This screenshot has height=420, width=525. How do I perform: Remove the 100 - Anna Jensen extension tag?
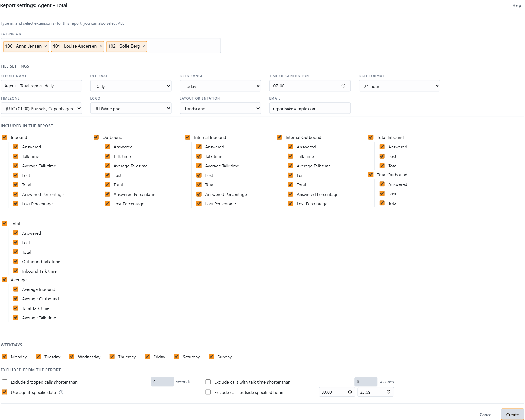(46, 46)
